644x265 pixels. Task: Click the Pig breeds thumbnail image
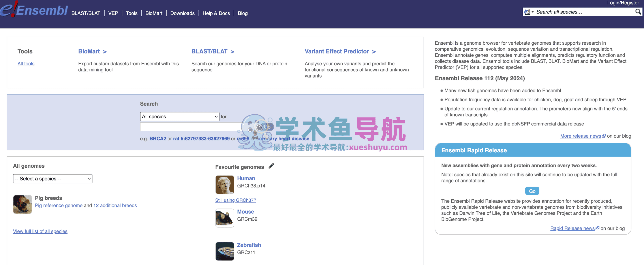pos(23,204)
